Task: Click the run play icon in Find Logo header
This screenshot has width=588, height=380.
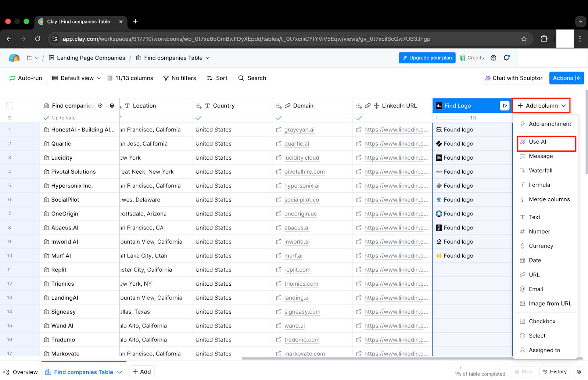Action: coord(505,106)
